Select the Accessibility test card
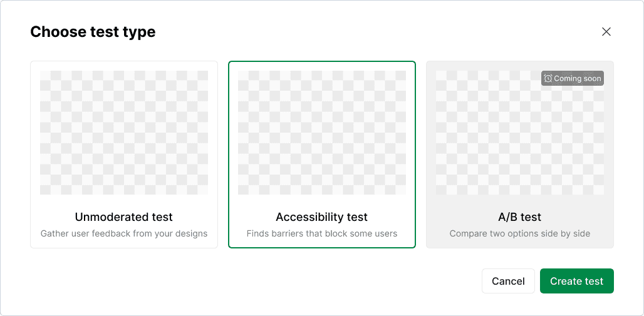This screenshot has height=316, width=644. (322, 155)
